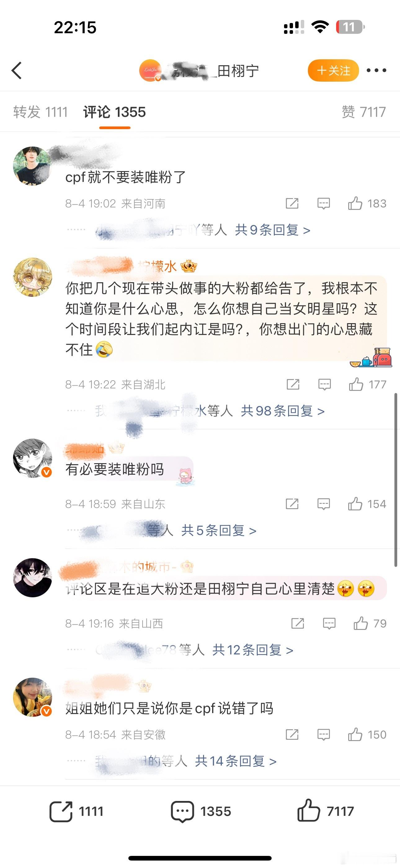Tap the bottom bar share icon 1111
This screenshot has height=868, width=400.
pyautogui.click(x=76, y=811)
